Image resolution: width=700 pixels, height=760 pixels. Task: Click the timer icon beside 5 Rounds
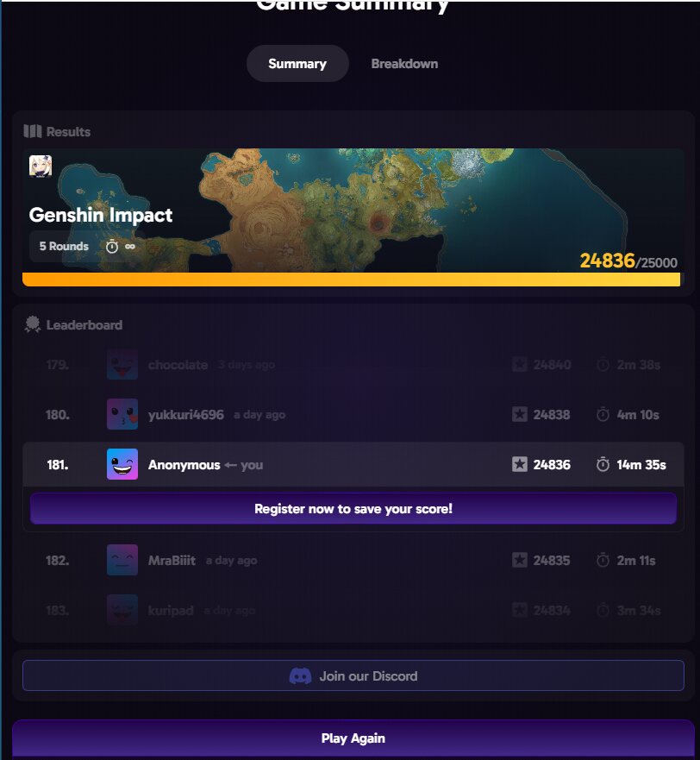click(x=112, y=246)
